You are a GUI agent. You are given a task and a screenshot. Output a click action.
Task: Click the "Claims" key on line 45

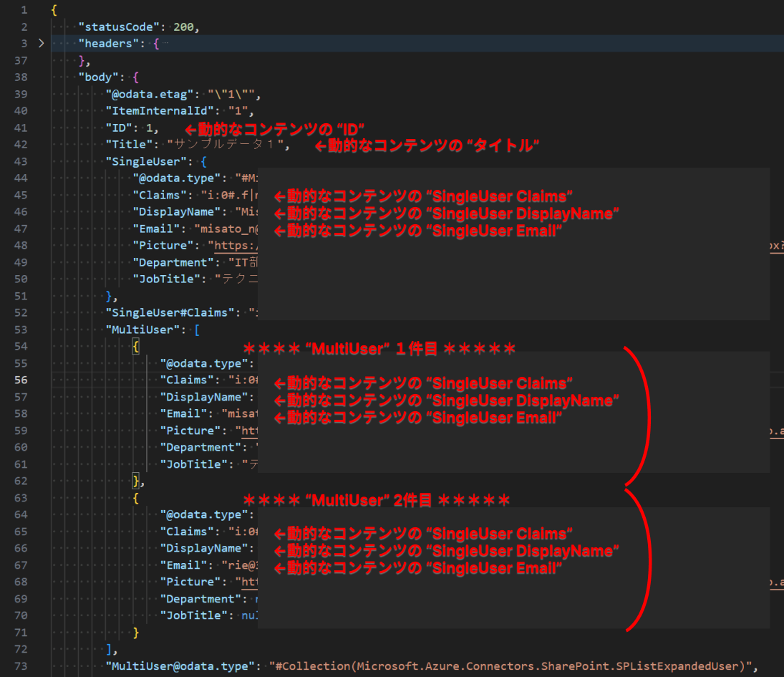(160, 195)
